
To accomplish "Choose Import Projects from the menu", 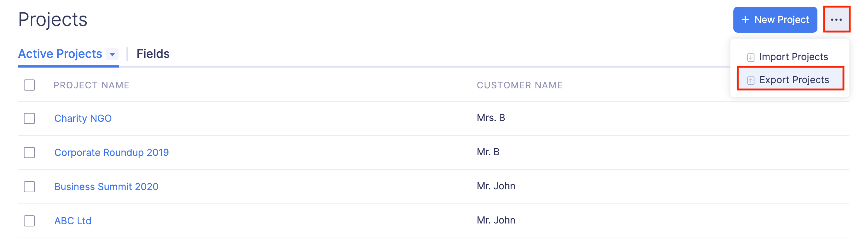I will pos(793,57).
